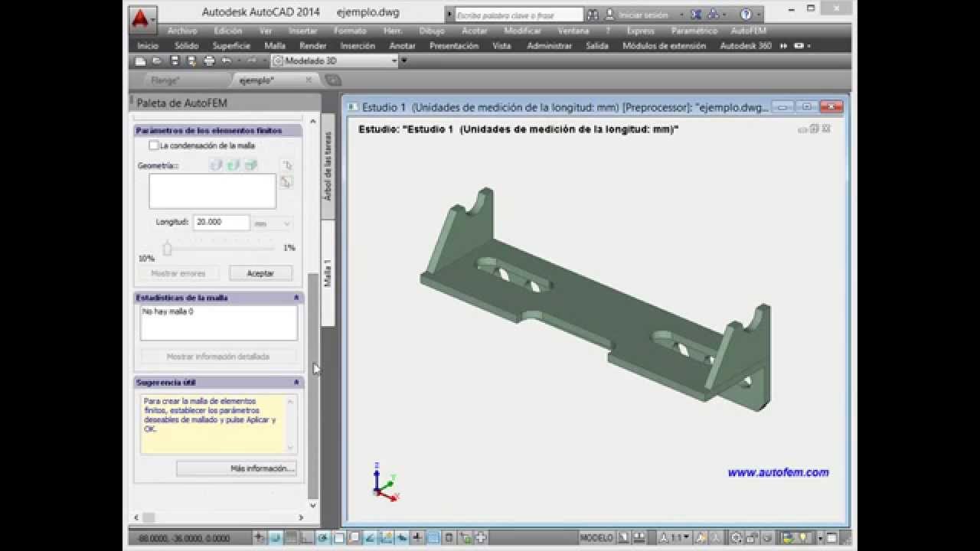This screenshot has width=980, height=551.
Task: Click the pick geometry cursor icon
Action: click(x=286, y=165)
